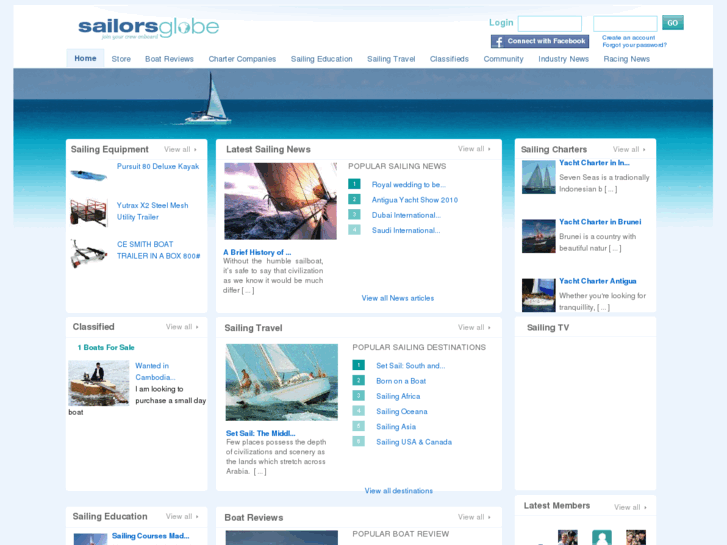
Task: Go to the Home tab
Action: click(x=85, y=58)
